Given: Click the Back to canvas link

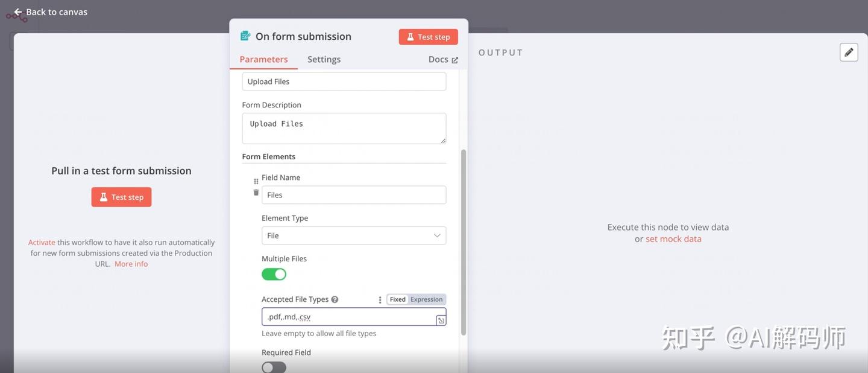Looking at the screenshot, I should click(51, 11).
